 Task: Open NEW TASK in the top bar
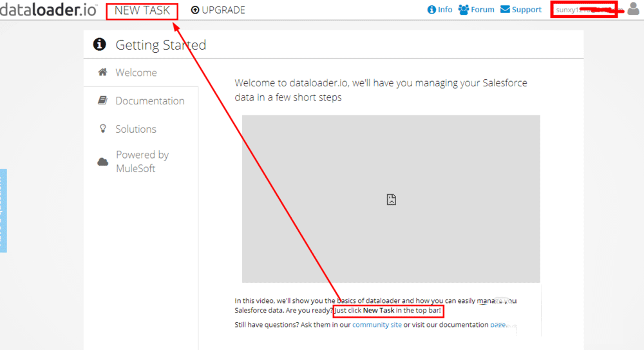click(142, 11)
